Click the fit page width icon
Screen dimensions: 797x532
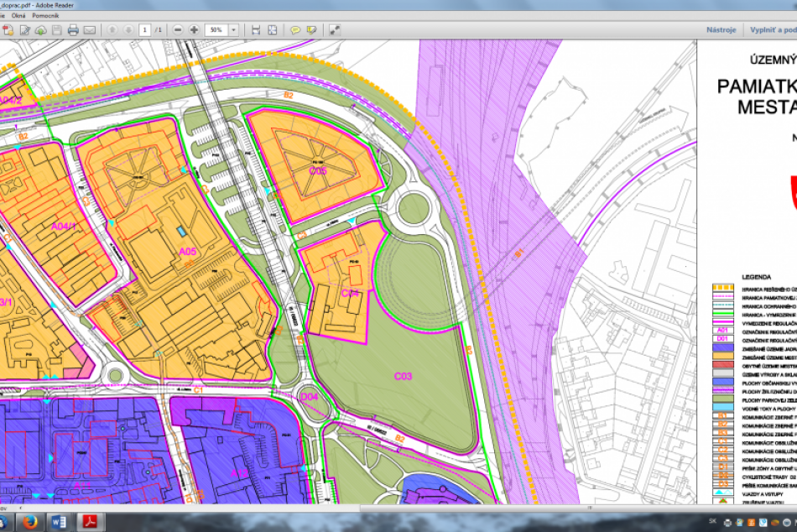pos(256,30)
